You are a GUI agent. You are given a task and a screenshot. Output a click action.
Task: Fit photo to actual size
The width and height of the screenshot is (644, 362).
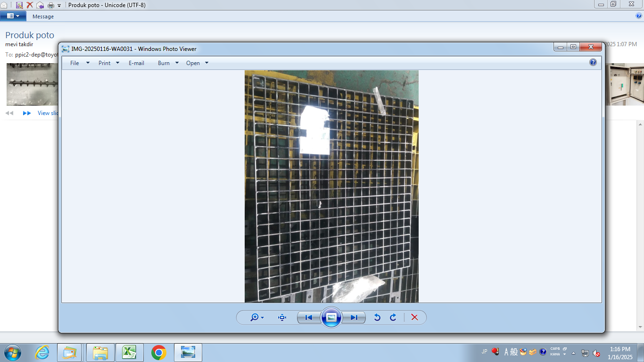282,318
